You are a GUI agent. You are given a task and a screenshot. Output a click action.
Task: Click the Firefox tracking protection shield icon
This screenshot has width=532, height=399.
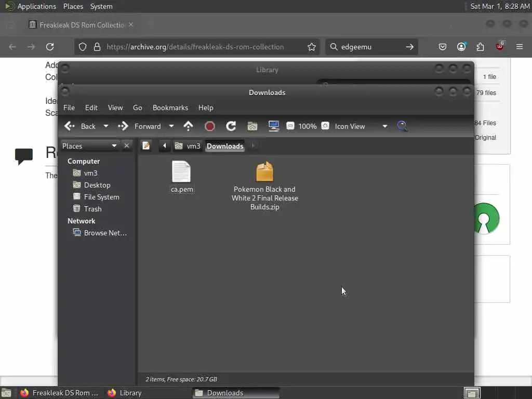(x=83, y=47)
